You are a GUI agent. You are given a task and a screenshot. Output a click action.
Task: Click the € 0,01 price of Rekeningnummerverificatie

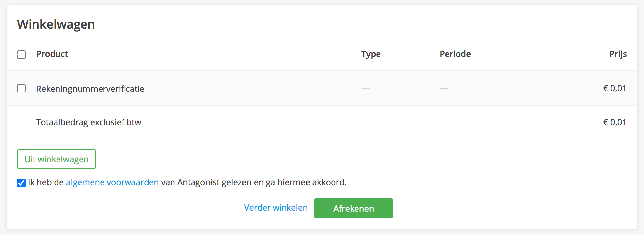[x=615, y=88]
